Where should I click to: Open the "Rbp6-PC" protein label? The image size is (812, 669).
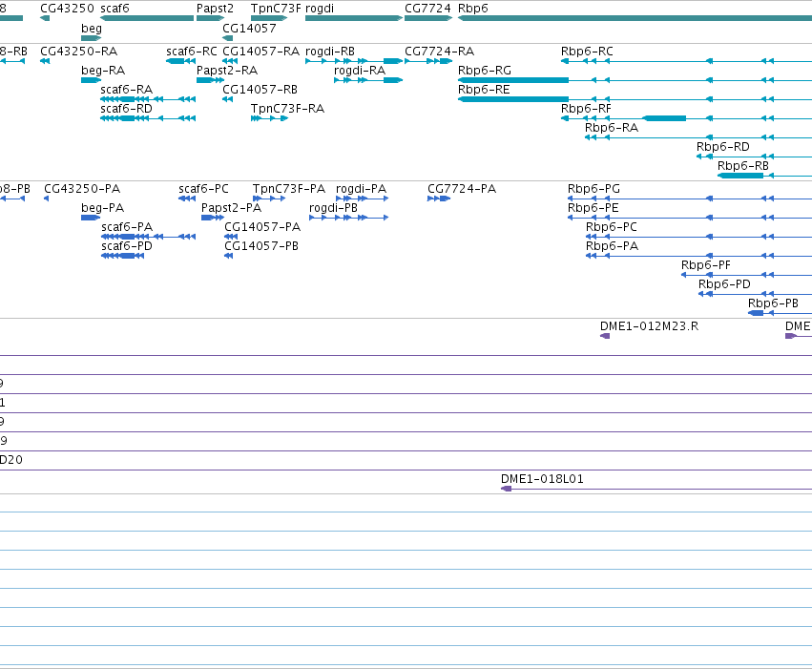pyautogui.click(x=612, y=227)
